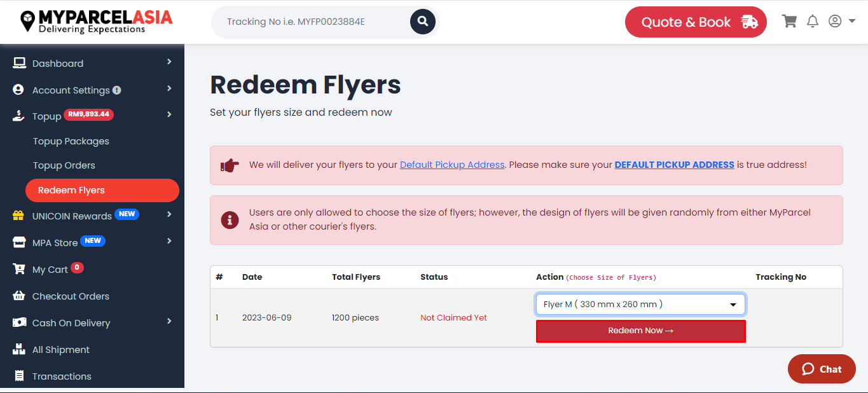Image resolution: width=868 pixels, height=393 pixels.
Task: Open the notifications bell
Action: point(813,22)
